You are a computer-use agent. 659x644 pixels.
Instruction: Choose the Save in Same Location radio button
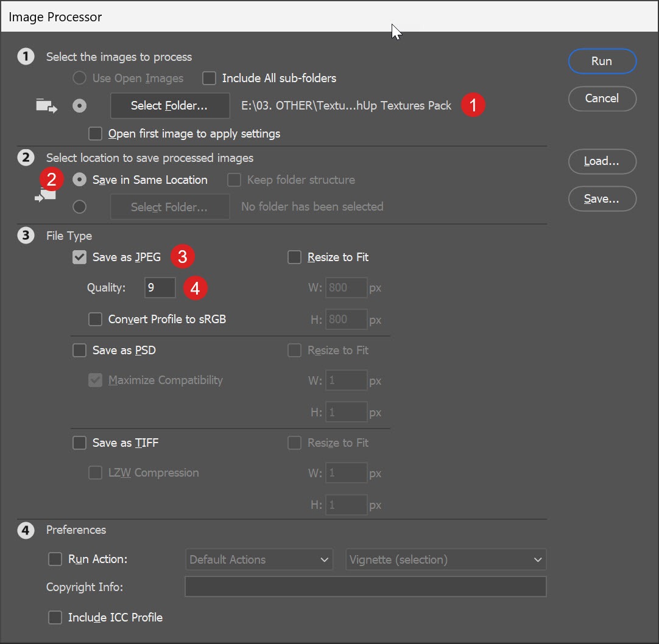79,180
